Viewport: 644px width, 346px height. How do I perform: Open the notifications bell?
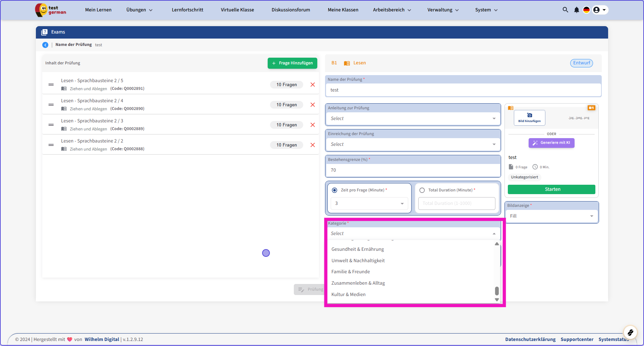point(576,10)
